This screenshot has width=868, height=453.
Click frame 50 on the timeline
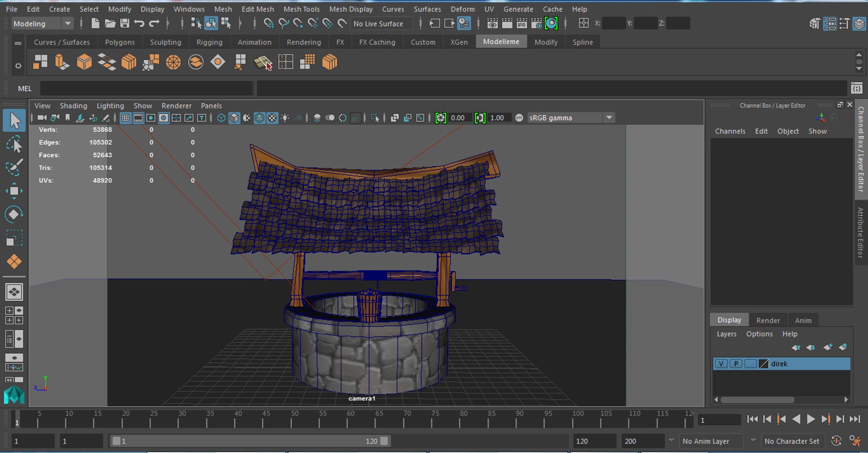(295, 419)
